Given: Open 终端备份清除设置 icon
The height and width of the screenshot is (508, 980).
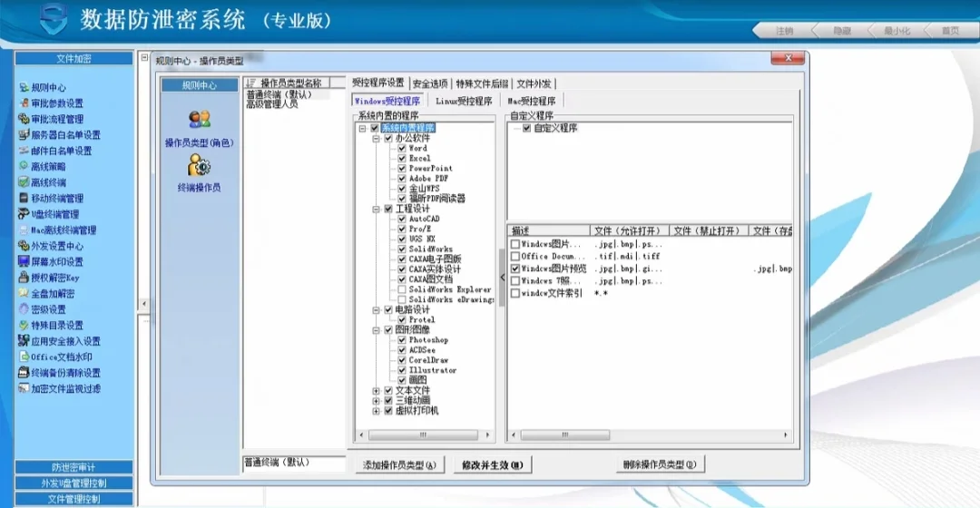Looking at the screenshot, I should (x=24, y=373).
